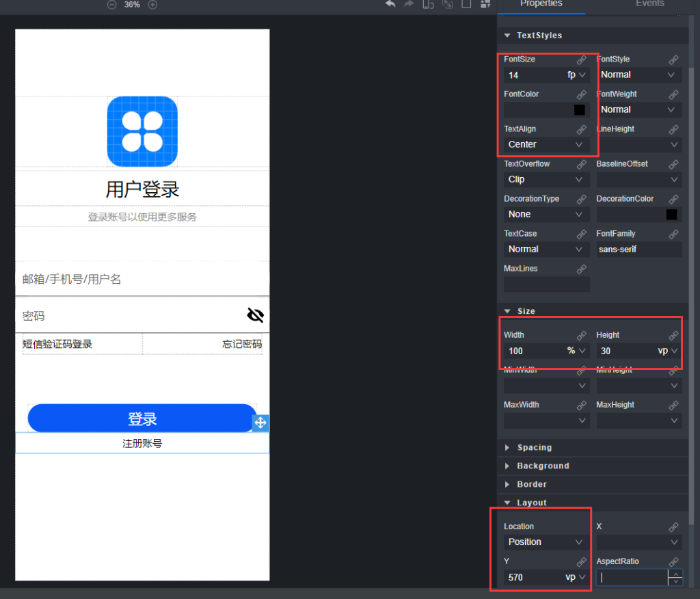Toggle the password visibility eye icon
This screenshot has width=700, height=599.
(255, 315)
